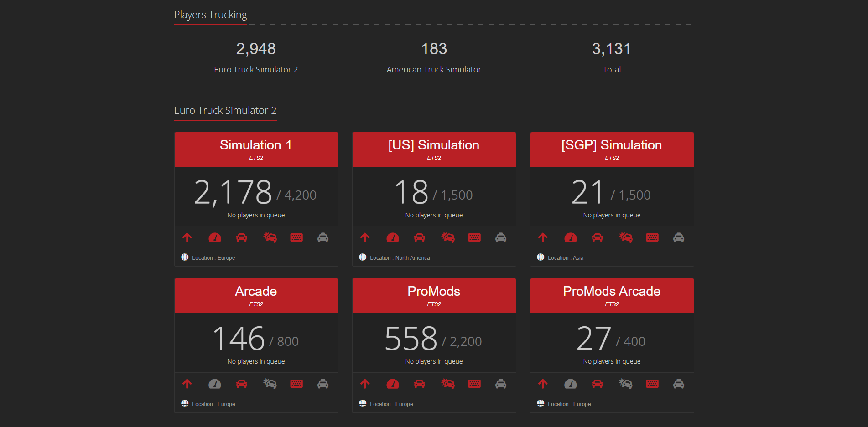Click the globe icon beside Location North America

(x=363, y=257)
